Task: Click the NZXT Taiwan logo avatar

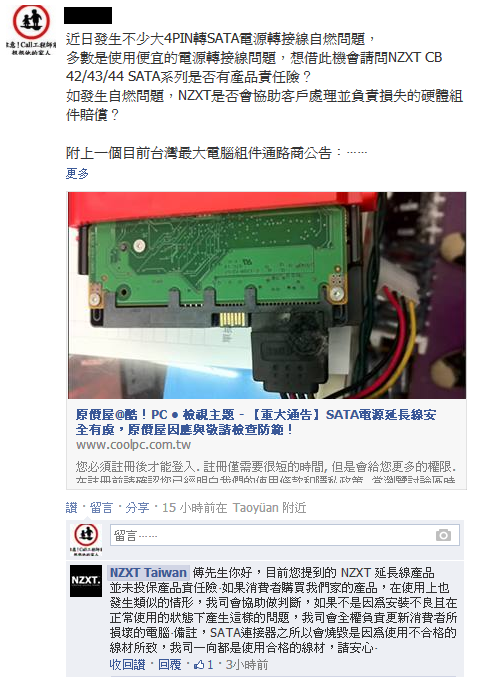Action: (x=86, y=581)
